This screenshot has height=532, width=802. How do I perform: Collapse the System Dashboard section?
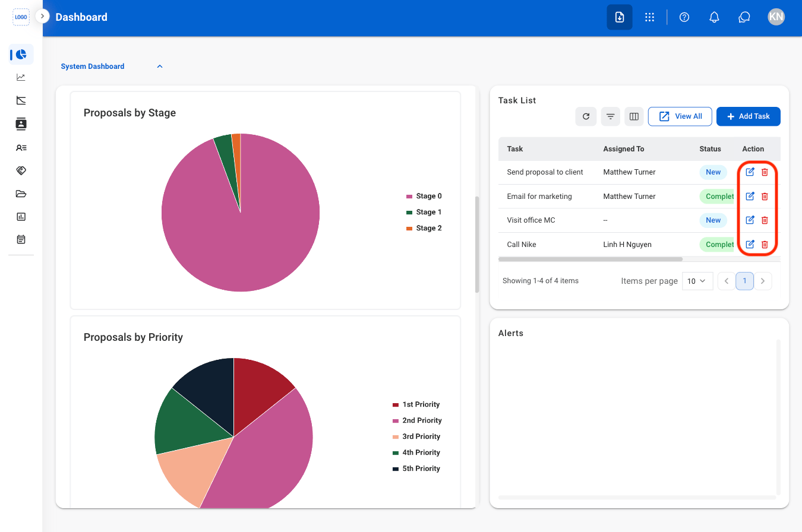pyautogui.click(x=160, y=66)
